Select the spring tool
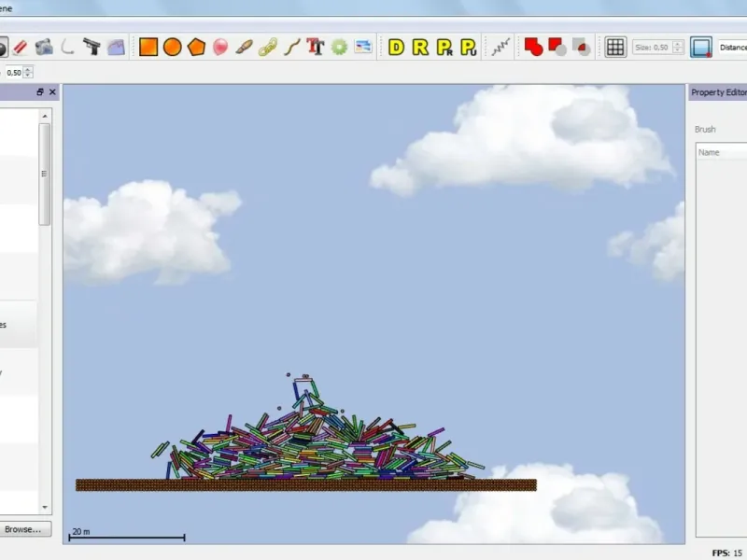This screenshot has width=747, height=560. coord(500,47)
